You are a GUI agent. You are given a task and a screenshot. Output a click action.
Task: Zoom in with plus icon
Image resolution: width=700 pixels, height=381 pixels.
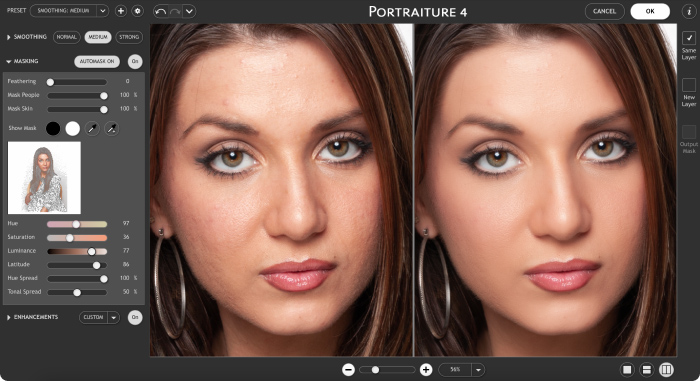426,369
